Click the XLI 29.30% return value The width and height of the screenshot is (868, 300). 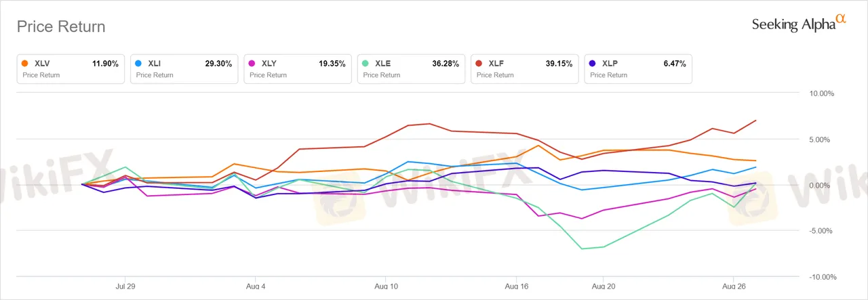coord(218,64)
